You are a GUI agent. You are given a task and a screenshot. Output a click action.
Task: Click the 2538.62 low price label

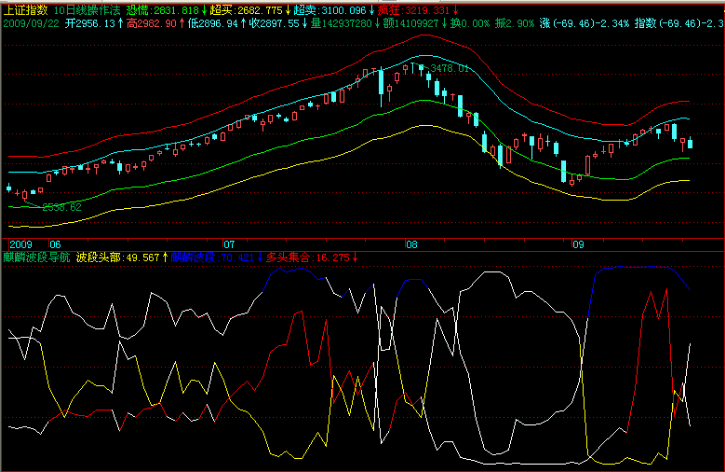(x=62, y=207)
